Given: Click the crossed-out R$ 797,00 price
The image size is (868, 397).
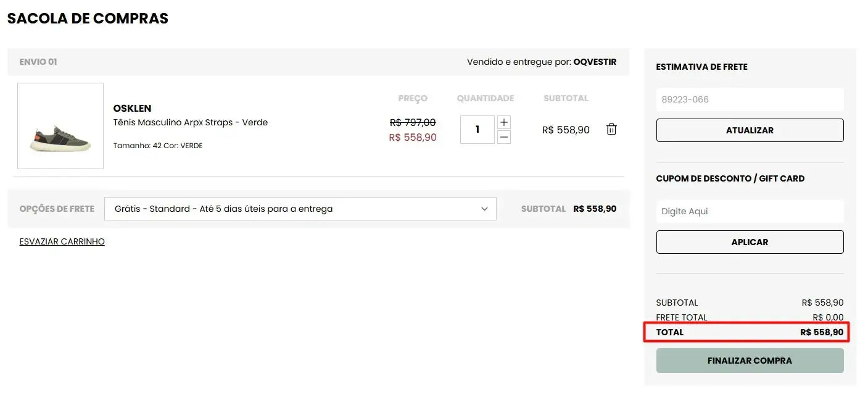Looking at the screenshot, I should pos(413,122).
